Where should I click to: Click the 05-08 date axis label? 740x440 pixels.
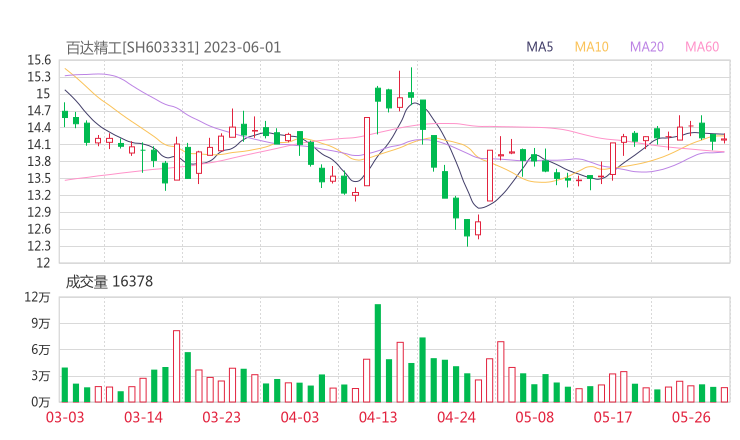pos(534,417)
